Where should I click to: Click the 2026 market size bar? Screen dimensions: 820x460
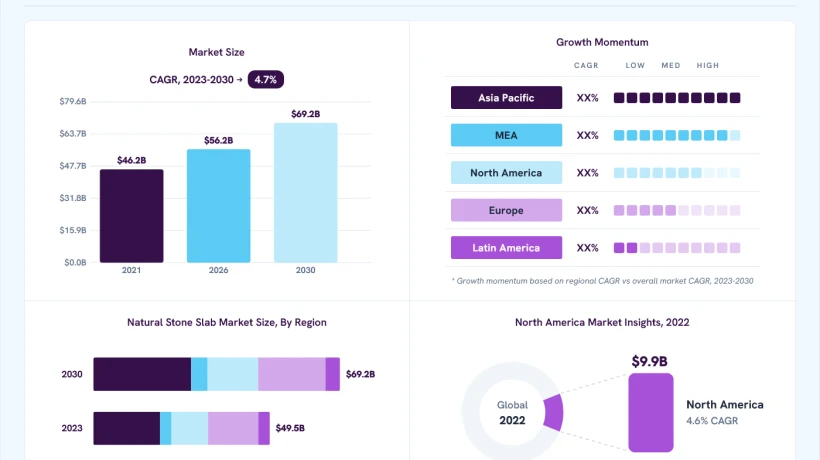pos(219,206)
